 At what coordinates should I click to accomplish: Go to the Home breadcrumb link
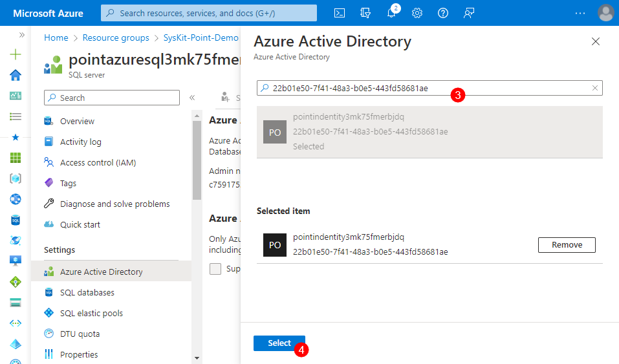click(x=56, y=37)
